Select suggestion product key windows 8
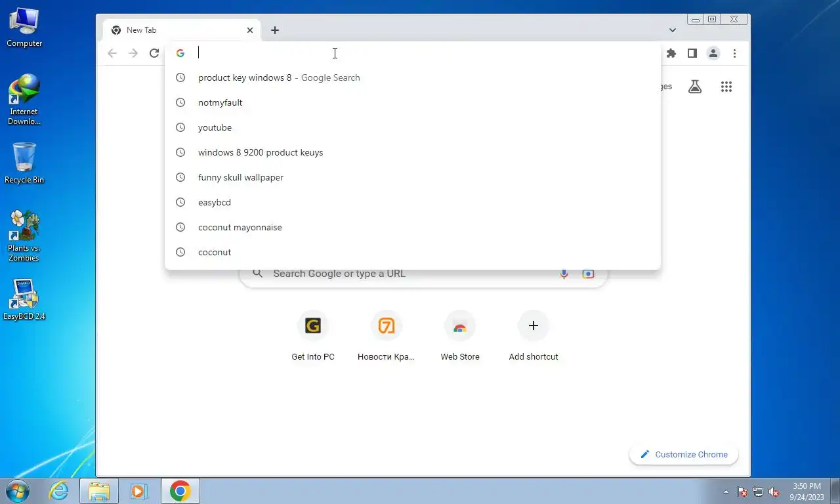The image size is (840, 504). tap(413, 77)
